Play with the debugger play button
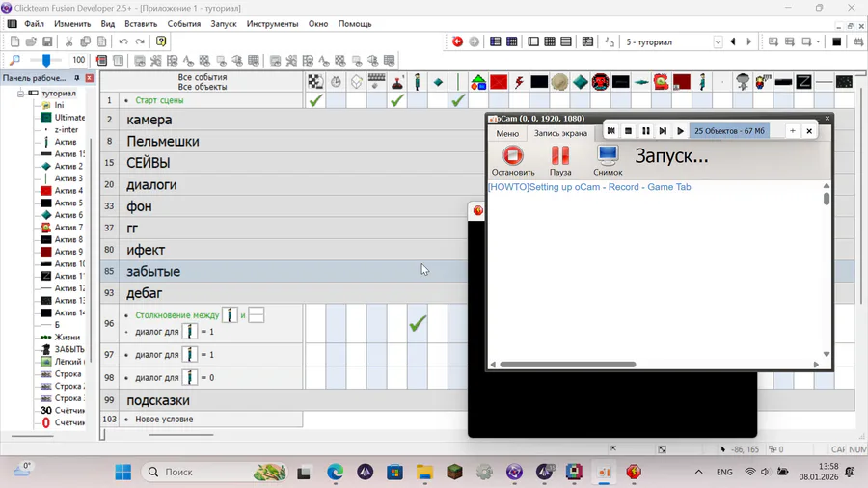This screenshot has height=488, width=868. (680, 131)
